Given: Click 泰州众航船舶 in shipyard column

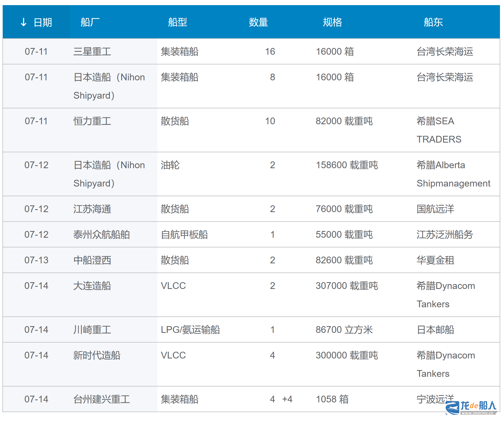Looking at the screenshot, I should click(x=101, y=234).
